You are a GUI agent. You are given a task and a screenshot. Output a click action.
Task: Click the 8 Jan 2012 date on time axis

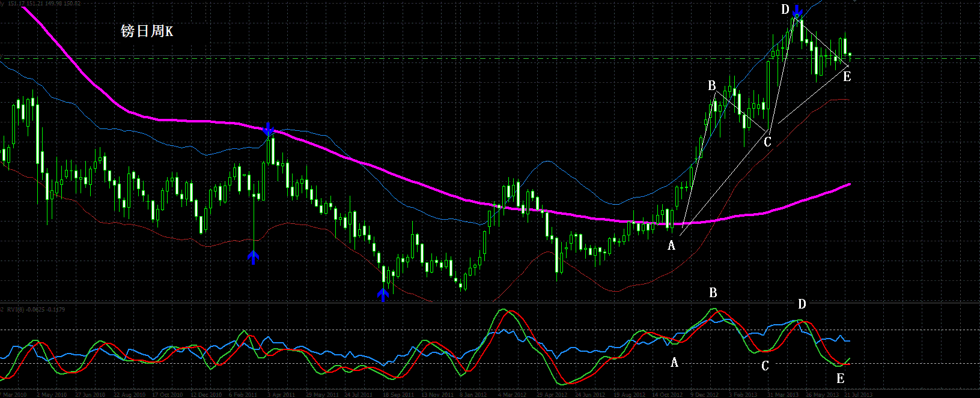[x=473, y=394]
